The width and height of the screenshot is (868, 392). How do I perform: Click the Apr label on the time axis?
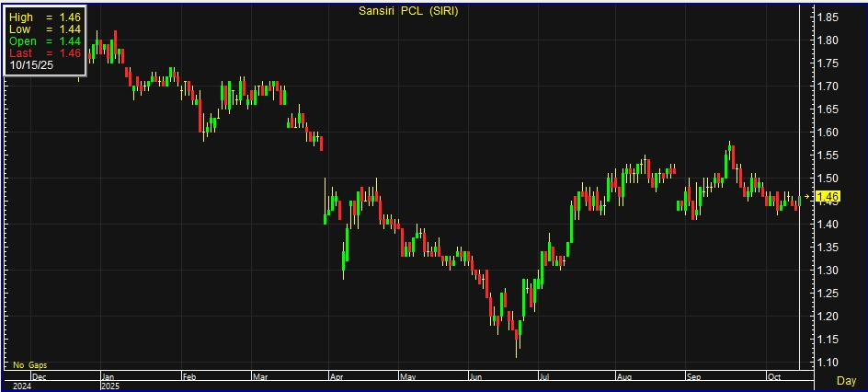337,376
